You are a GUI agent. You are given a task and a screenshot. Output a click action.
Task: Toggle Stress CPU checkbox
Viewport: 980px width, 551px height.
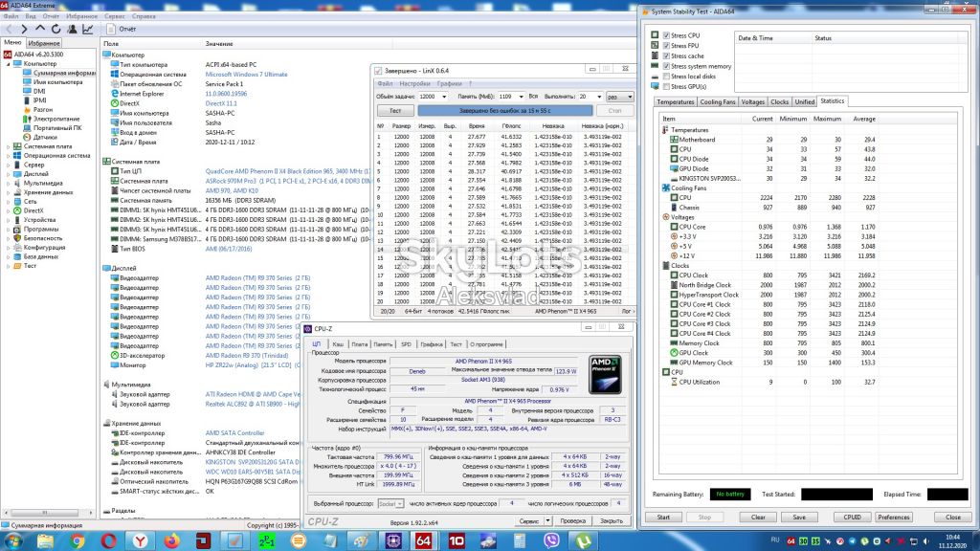pyautogui.click(x=666, y=35)
